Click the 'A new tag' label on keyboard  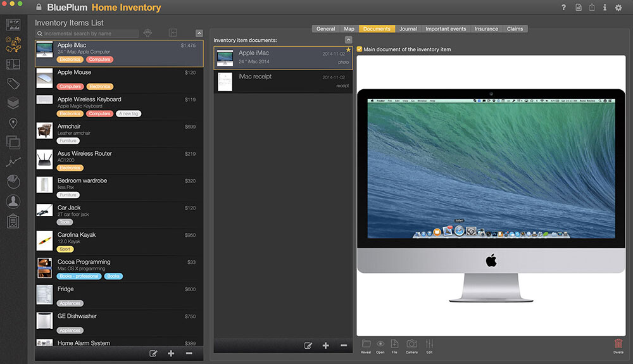pos(128,114)
